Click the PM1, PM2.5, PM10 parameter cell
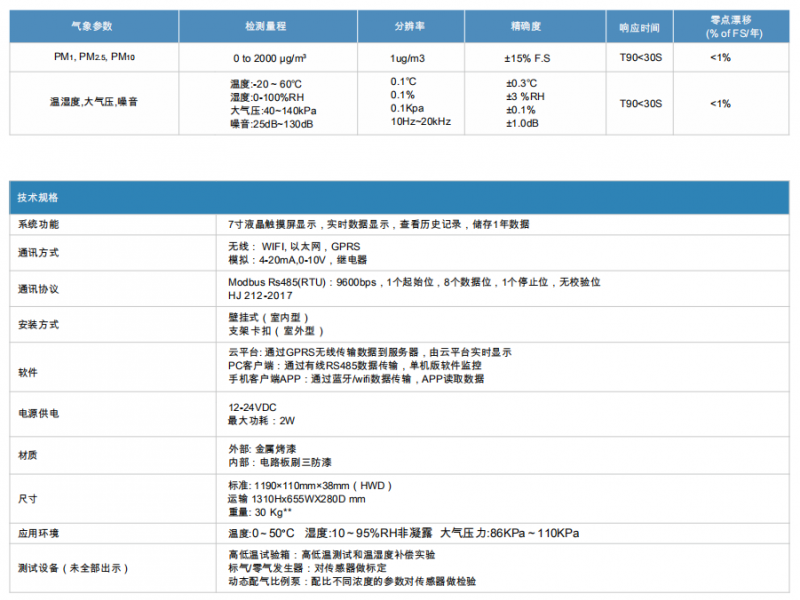 click(x=96, y=58)
